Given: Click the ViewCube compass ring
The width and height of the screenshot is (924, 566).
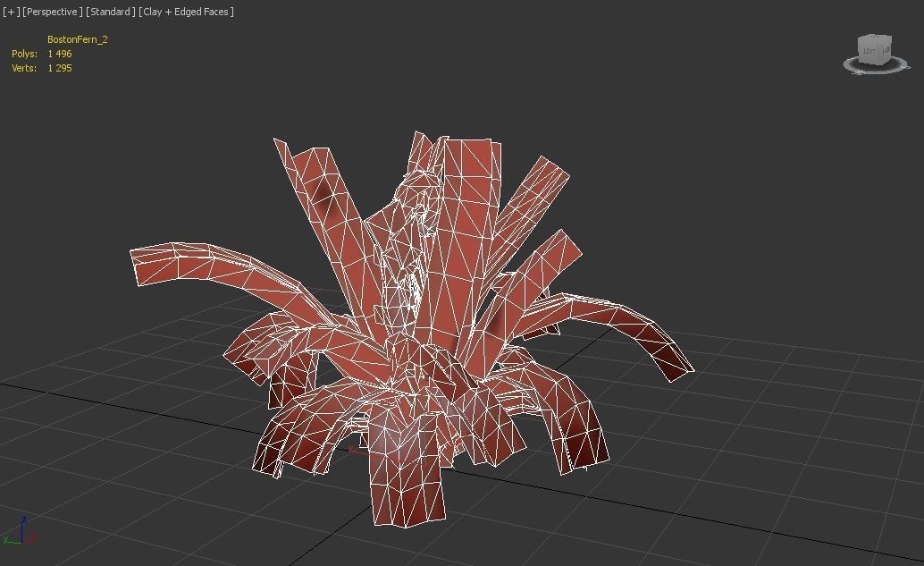Looking at the screenshot, I should [877, 66].
